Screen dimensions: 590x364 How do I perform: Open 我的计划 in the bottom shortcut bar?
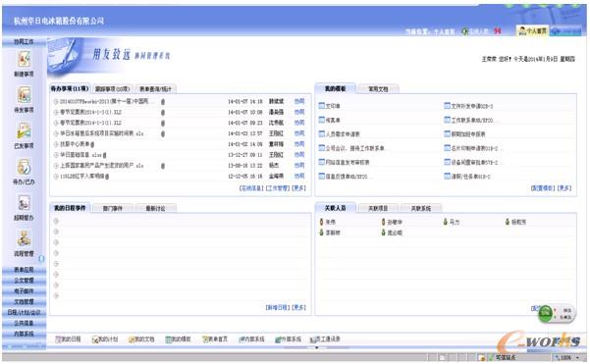[105, 339]
